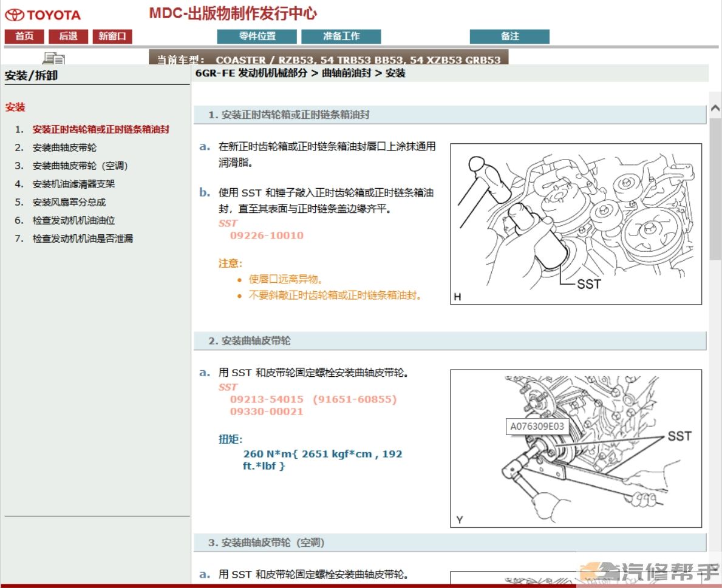Image resolution: width=722 pixels, height=588 pixels.
Task: Click breadcrumb 6GR-FE 发动机机械部分
Action: (251, 73)
